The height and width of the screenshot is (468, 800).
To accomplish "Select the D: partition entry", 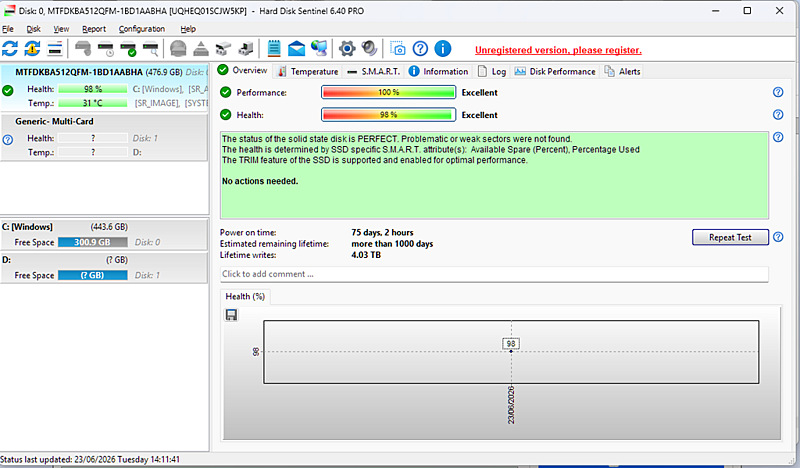I will click(x=104, y=267).
